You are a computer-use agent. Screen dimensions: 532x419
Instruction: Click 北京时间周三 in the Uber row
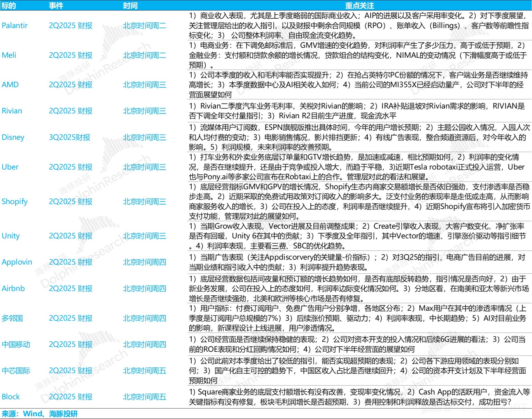(145, 167)
